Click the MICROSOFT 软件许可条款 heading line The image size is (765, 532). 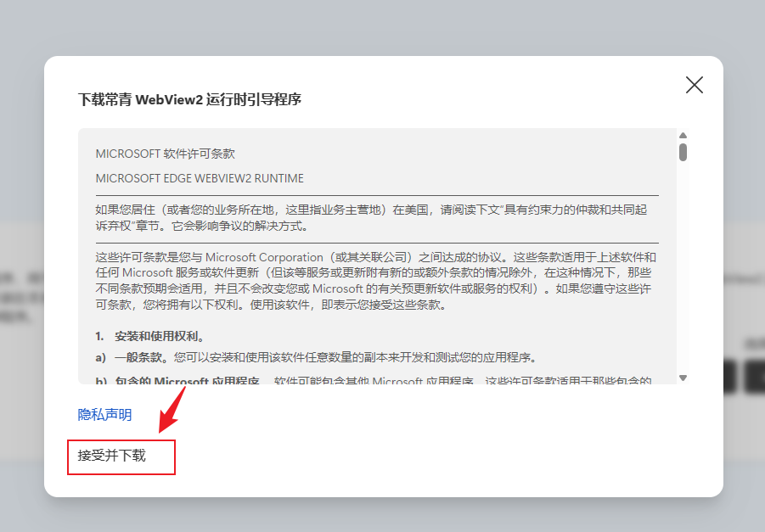pyautogui.click(x=165, y=154)
